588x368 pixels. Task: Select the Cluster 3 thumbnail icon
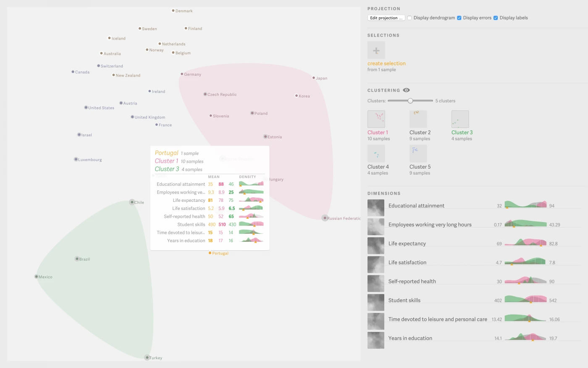(x=460, y=119)
